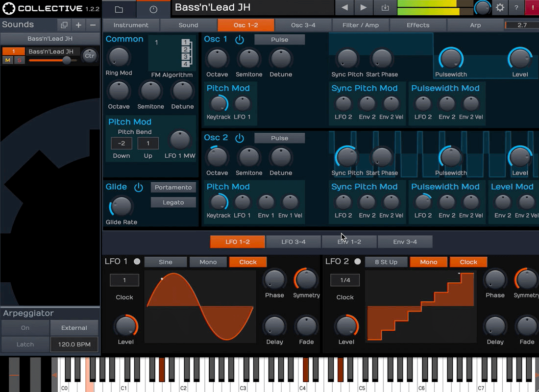Image resolution: width=539 pixels, height=392 pixels.
Task: Open the preset browser folder icon
Action: pos(119,9)
